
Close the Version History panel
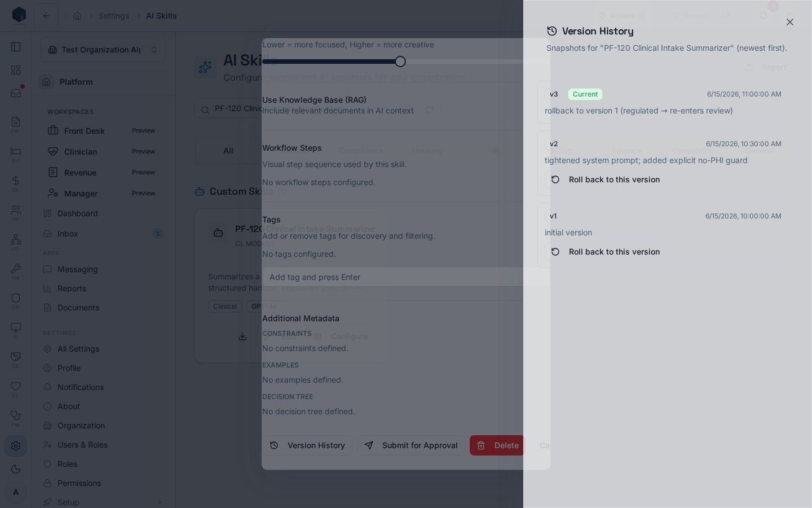point(790,22)
